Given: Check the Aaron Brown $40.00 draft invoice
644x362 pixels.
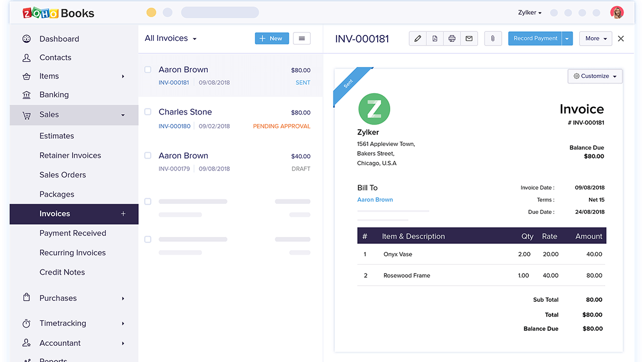Looking at the screenshot, I should pos(148,156).
